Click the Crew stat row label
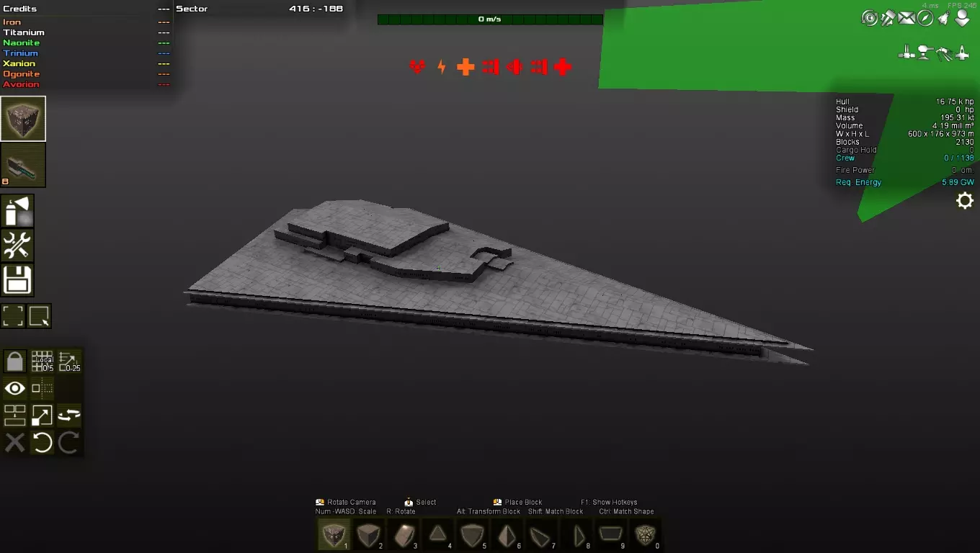Image resolution: width=980 pixels, height=553 pixels. 845,158
